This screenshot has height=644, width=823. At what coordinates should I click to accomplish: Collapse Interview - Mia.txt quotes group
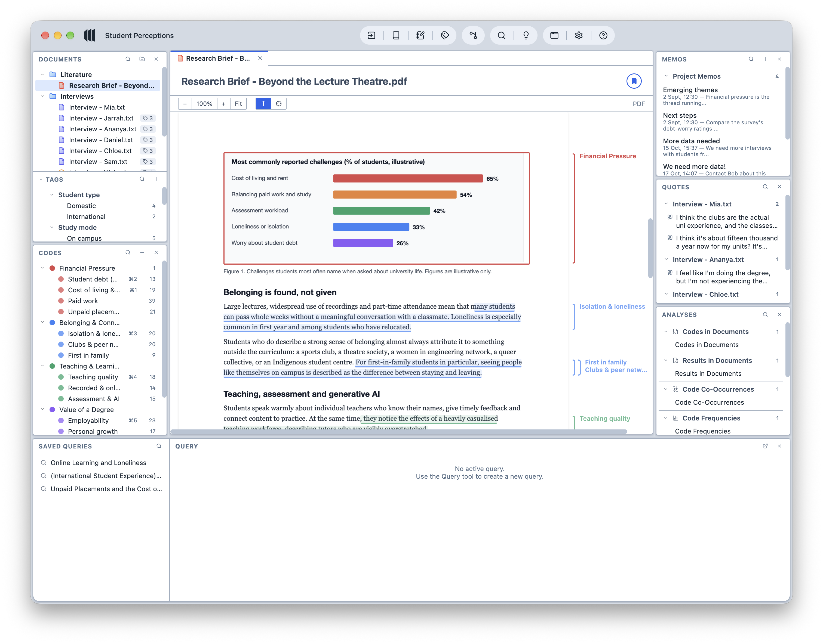(x=666, y=204)
